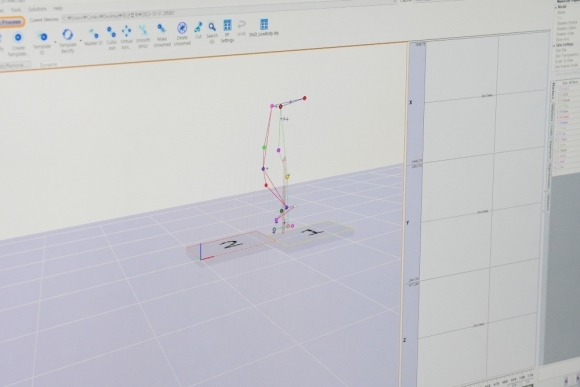This screenshot has width=580, height=387.
Task: Choose the Virtual Join tool
Action: coord(127,31)
